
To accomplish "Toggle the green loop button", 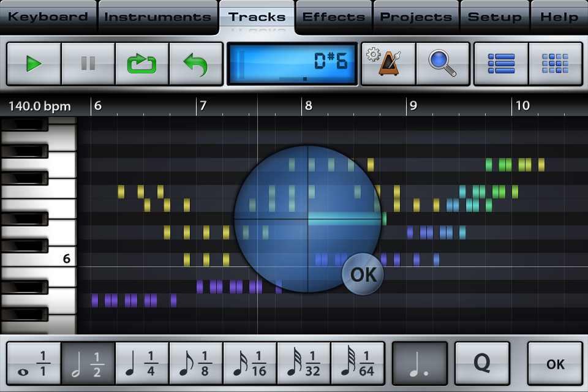I will [x=141, y=64].
